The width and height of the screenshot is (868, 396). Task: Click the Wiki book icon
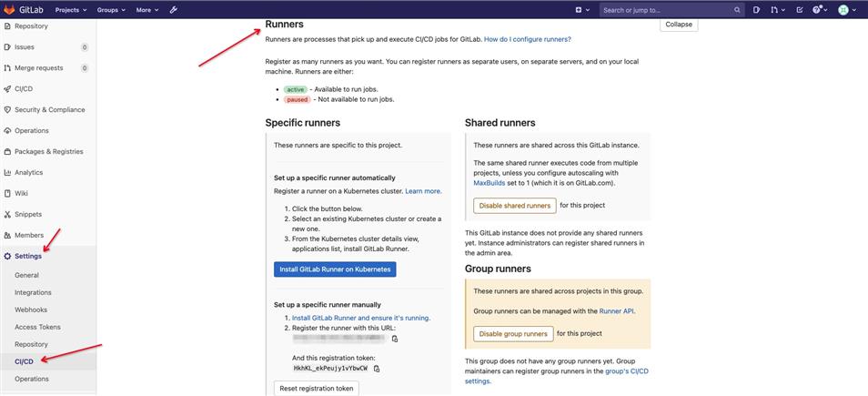coord(8,193)
